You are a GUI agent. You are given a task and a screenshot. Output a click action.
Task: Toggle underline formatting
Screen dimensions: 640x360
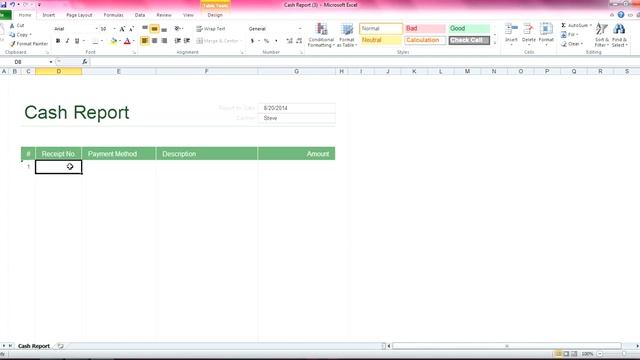pos(76,41)
